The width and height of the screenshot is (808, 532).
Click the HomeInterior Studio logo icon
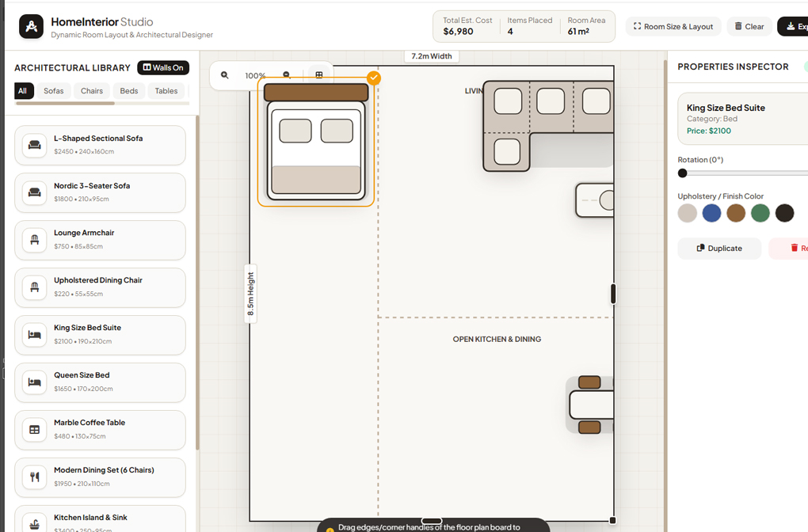point(32,26)
